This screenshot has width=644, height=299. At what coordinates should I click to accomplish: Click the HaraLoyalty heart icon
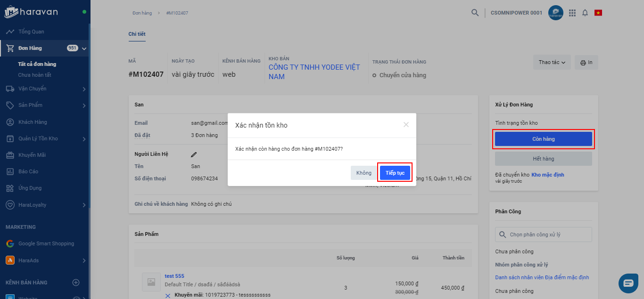10,205
